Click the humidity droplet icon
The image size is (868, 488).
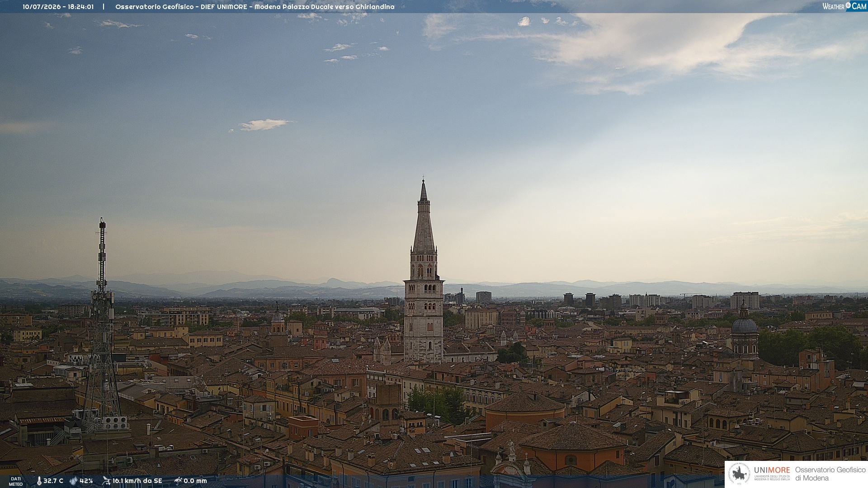tap(73, 481)
